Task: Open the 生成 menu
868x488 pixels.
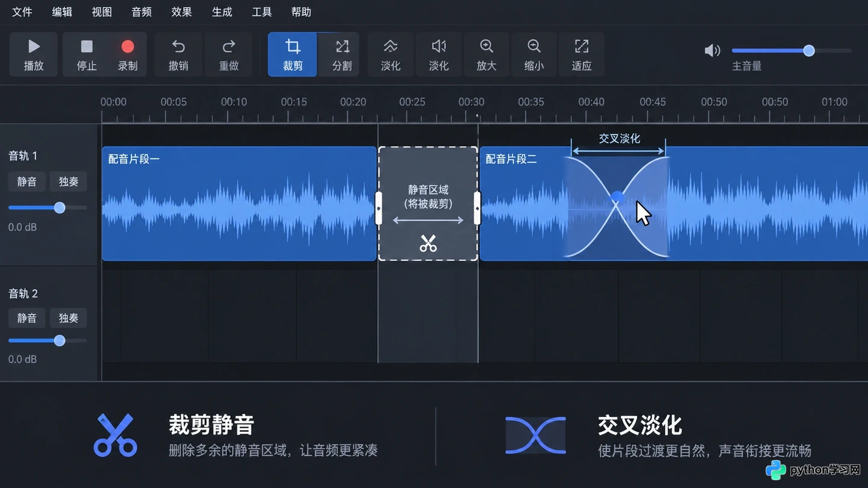Action: 222,12
